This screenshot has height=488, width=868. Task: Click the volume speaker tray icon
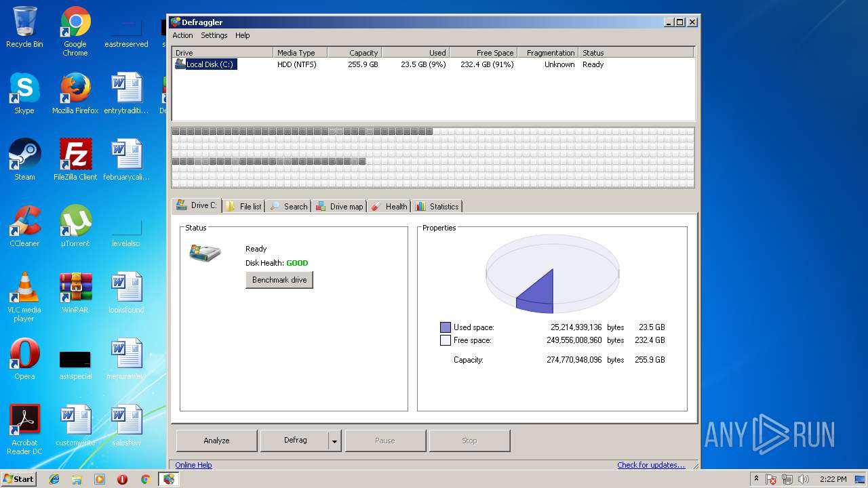click(x=804, y=479)
